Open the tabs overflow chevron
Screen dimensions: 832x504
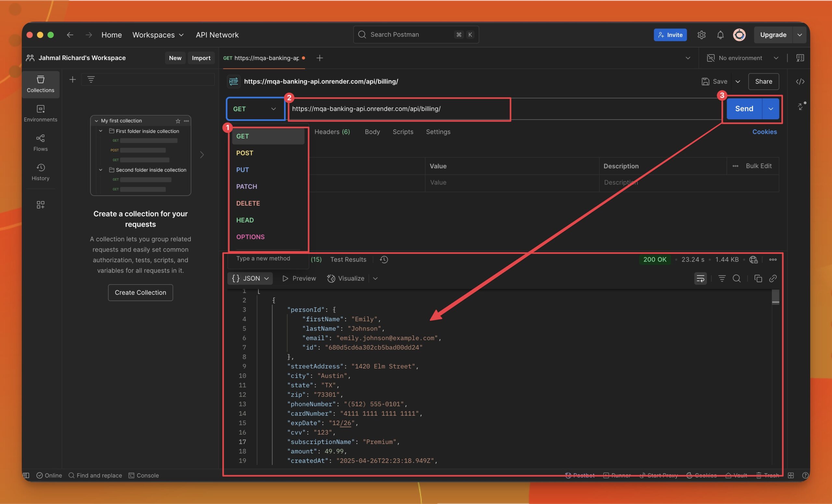tap(687, 58)
